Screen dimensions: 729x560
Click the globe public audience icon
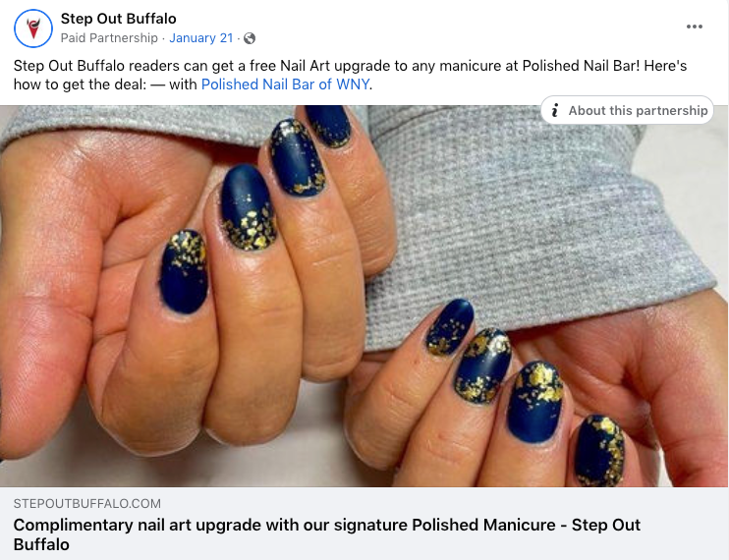click(x=250, y=38)
